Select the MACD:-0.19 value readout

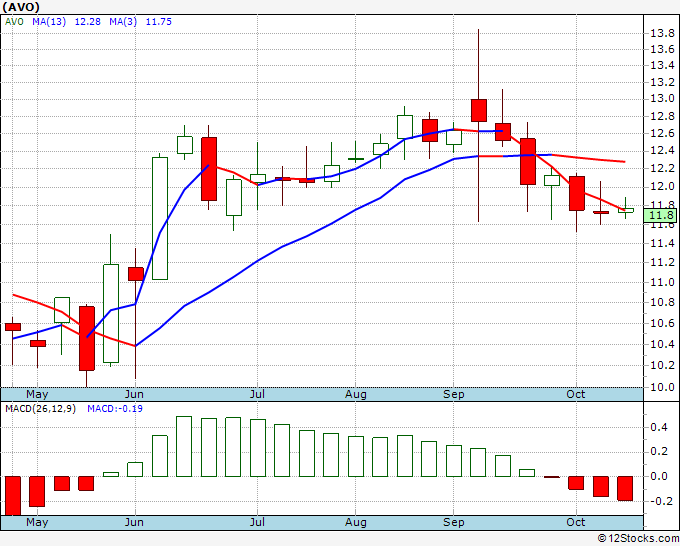tap(114, 409)
